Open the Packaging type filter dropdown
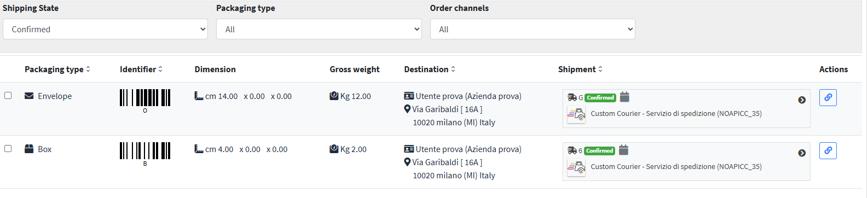 pos(319,29)
